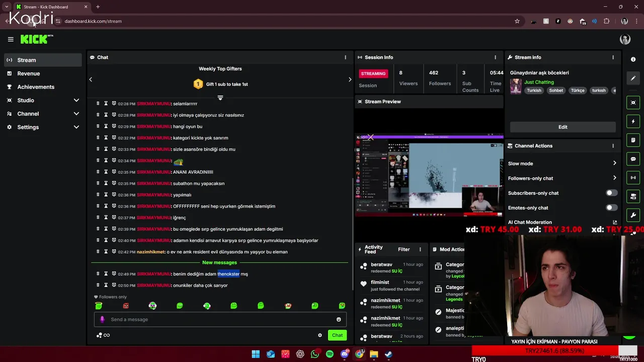Open WhatsApp from the taskbar
The width and height of the screenshot is (644, 362).
pyautogui.click(x=315, y=354)
